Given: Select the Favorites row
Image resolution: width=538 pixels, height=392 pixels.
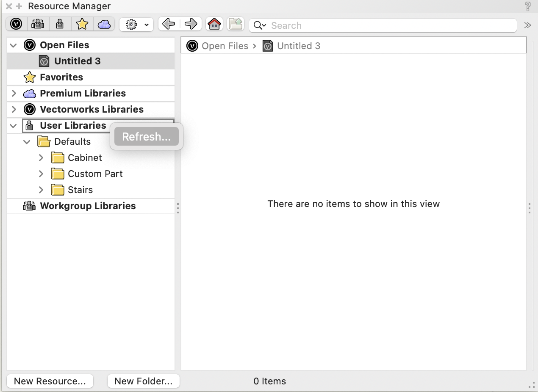Looking at the screenshot, I should tap(91, 77).
